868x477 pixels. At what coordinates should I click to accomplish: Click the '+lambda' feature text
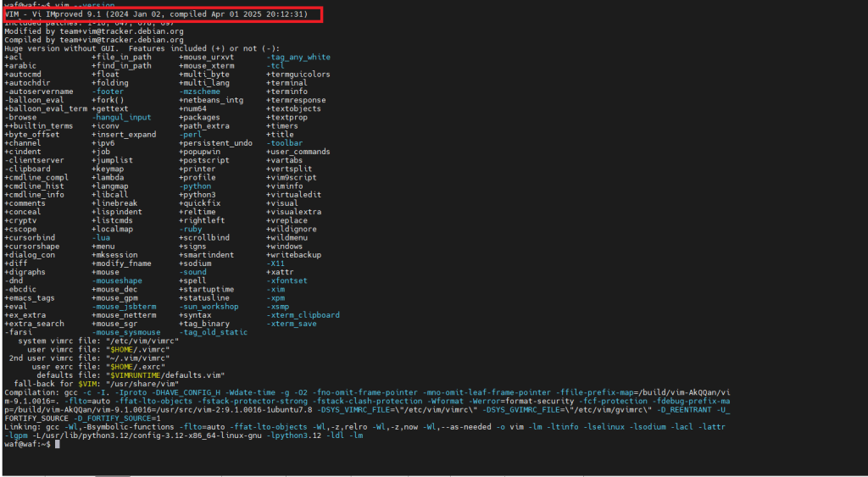[x=108, y=178]
